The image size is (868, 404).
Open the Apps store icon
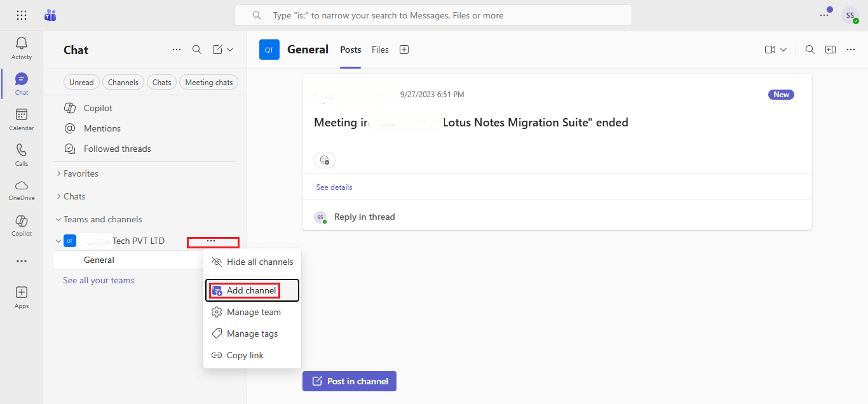(x=22, y=297)
